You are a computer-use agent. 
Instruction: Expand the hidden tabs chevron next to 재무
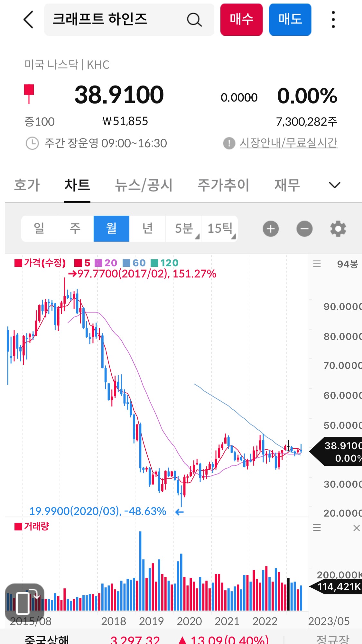point(334,185)
